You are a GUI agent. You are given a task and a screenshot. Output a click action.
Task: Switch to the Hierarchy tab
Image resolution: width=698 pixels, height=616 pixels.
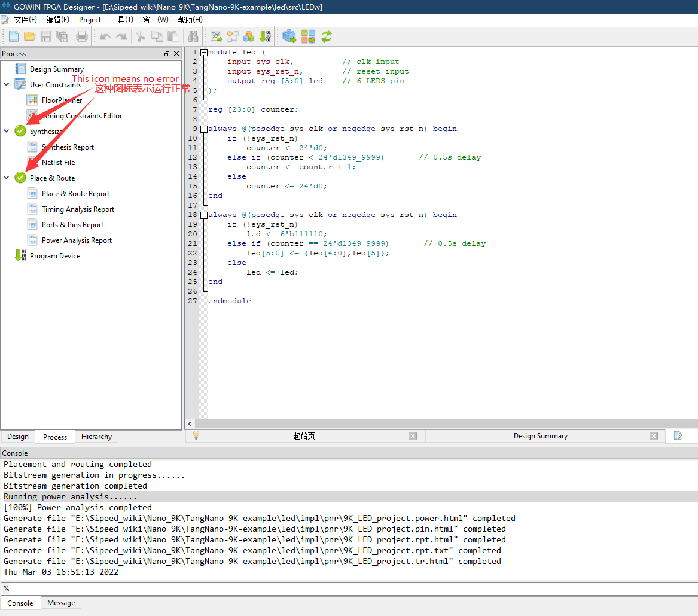coord(97,437)
